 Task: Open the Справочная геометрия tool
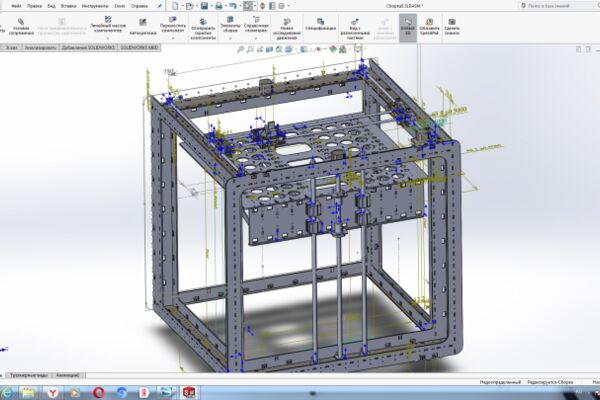pos(256,24)
